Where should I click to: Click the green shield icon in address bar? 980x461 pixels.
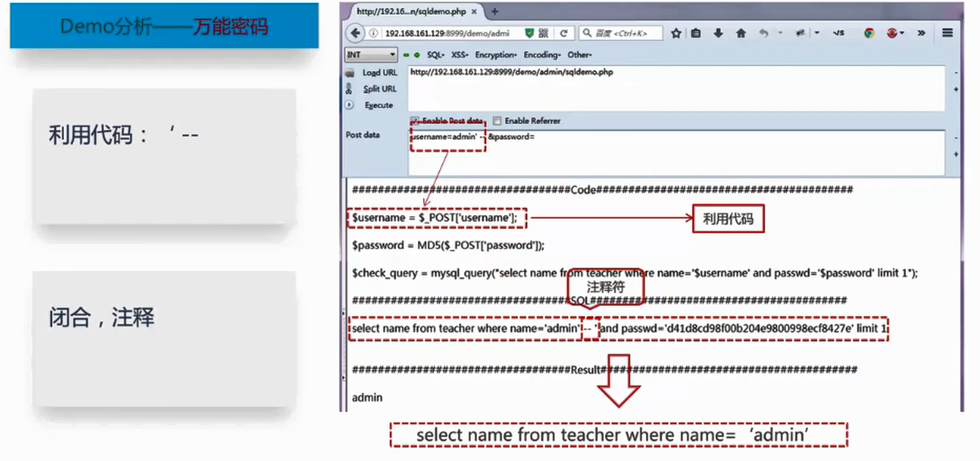click(x=530, y=33)
